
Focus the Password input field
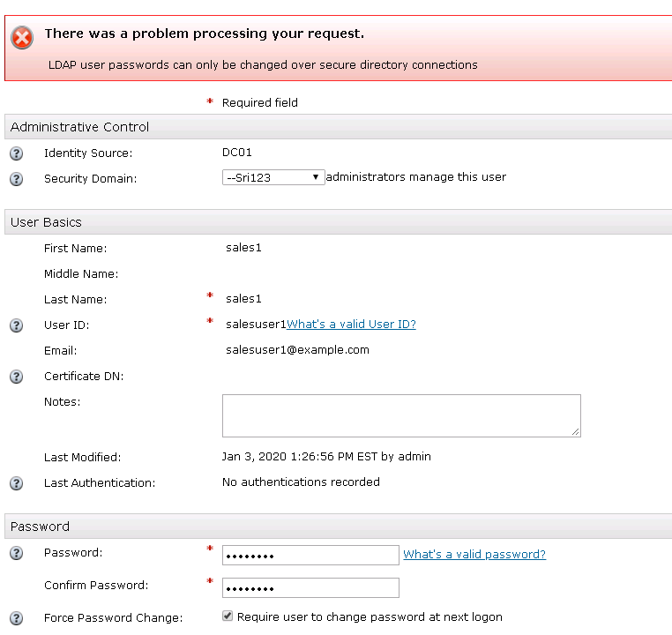tap(310, 555)
